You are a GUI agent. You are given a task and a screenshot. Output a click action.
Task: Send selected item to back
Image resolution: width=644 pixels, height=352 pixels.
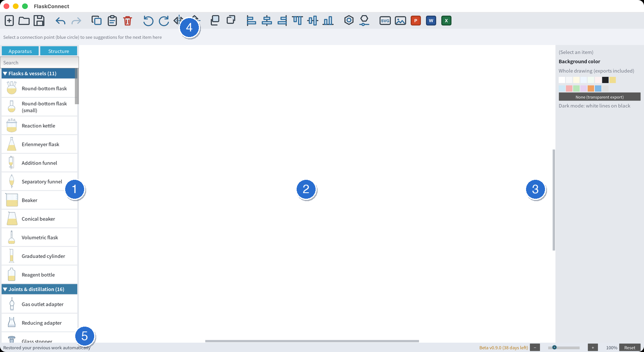[x=231, y=20]
